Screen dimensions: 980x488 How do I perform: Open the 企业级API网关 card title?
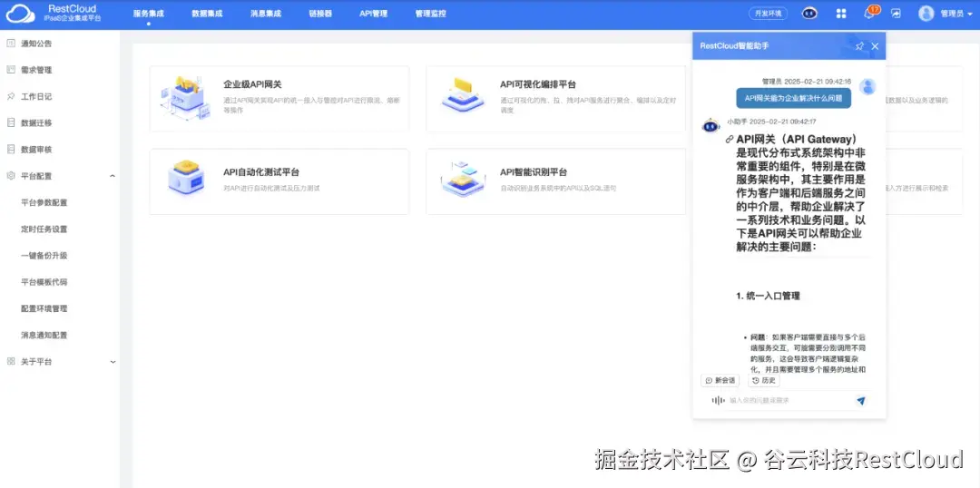tap(252, 84)
